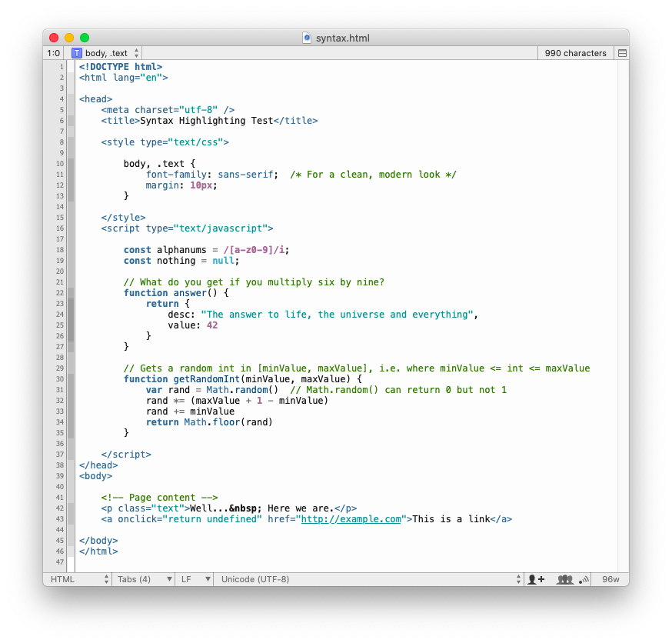Click the 990 characters counter
This screenshot has width=672, height=643.
click(575, 53)
